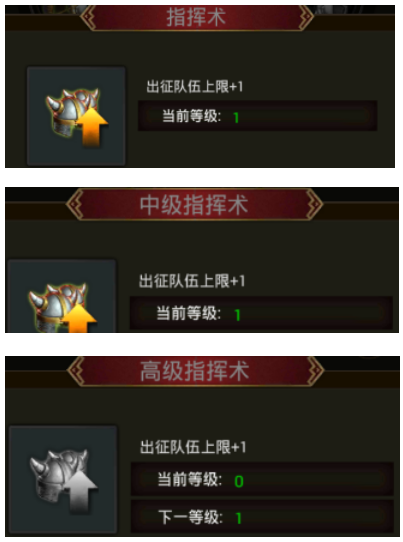Viewport: 403px width, 542px height.
Task: Tap the grey 高级指挥术 helmet icon
Action: click(63, 479)
